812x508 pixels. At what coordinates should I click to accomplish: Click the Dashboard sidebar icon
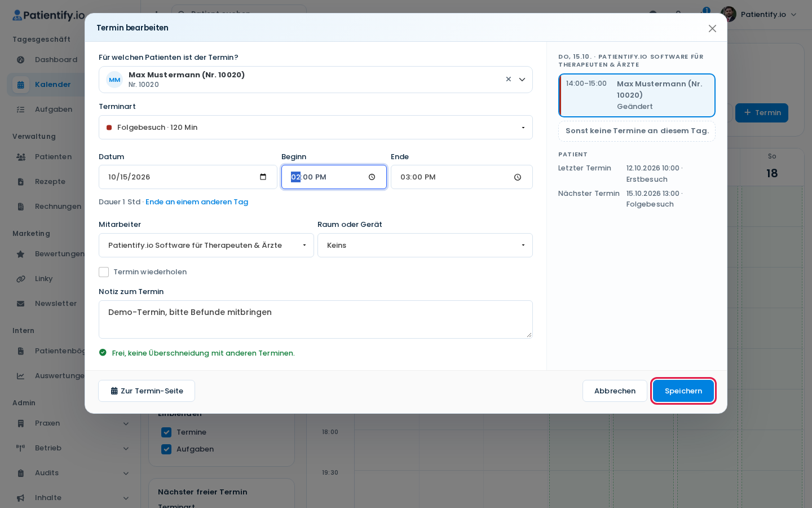[x=21, y=60]
